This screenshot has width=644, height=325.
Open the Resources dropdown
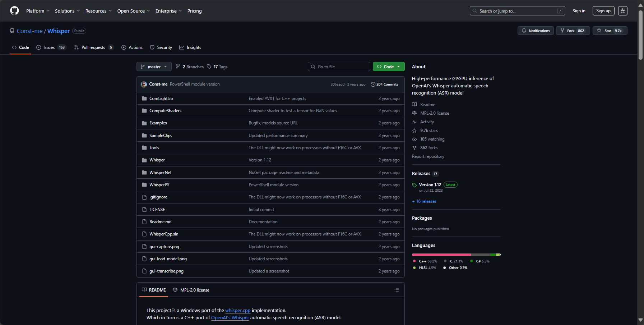[x=98, y=11]
